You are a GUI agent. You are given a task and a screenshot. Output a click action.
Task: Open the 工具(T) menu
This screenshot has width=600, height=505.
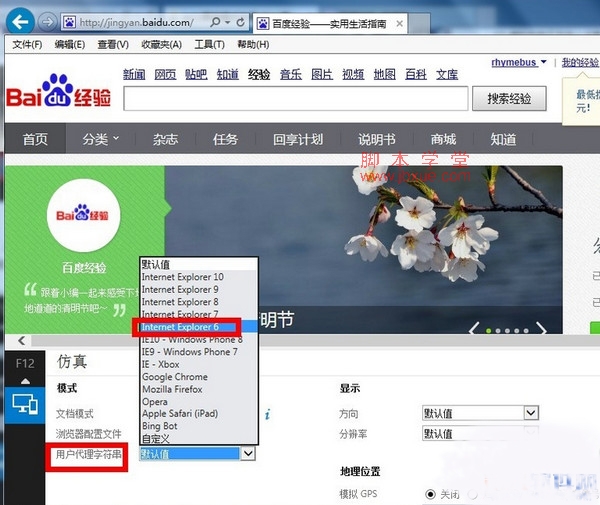coord(209,45)
